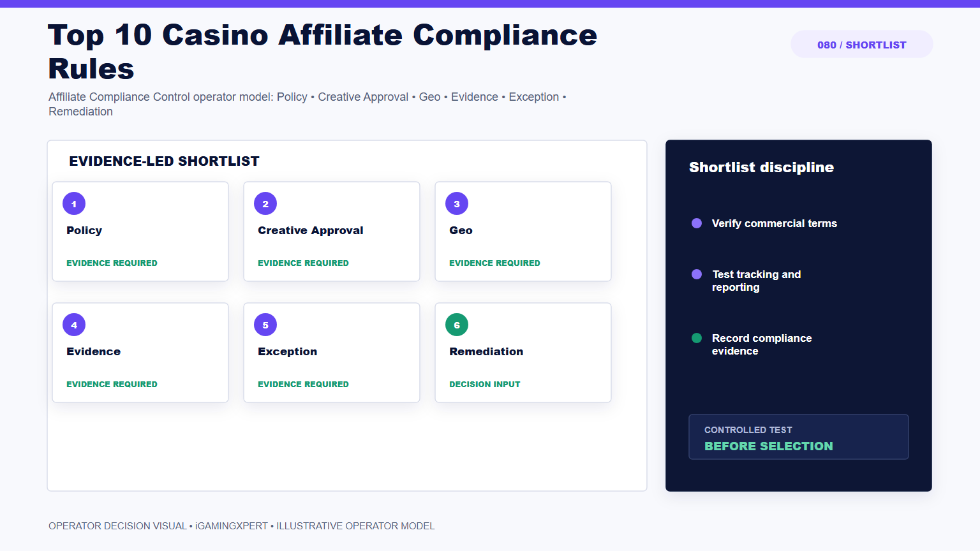Click the Test tracking and reporting text
980x551 pixels.
click(757, 281)
